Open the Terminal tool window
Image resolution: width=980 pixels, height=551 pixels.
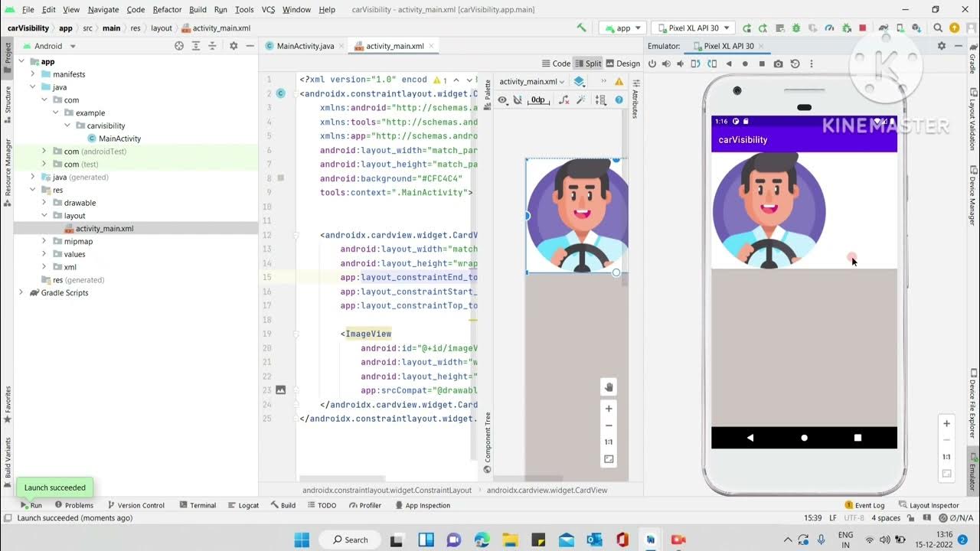(x=197, y=505)
